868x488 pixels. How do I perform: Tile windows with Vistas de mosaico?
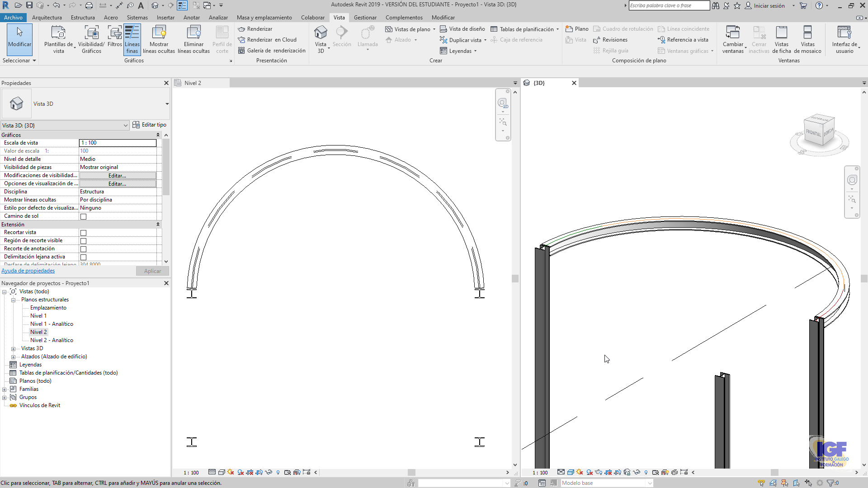tap(808, 39)
